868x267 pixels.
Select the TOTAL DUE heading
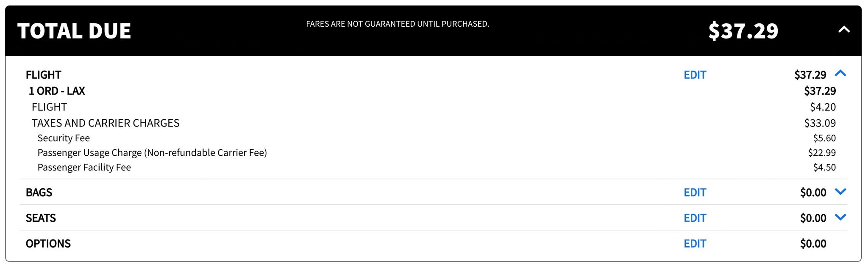(74, 30)
